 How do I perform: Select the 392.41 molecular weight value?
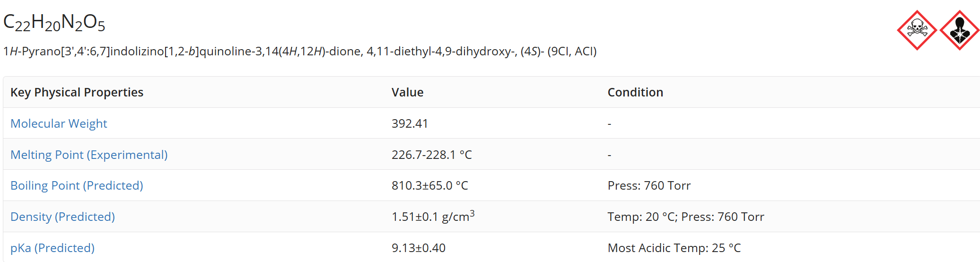410,123
